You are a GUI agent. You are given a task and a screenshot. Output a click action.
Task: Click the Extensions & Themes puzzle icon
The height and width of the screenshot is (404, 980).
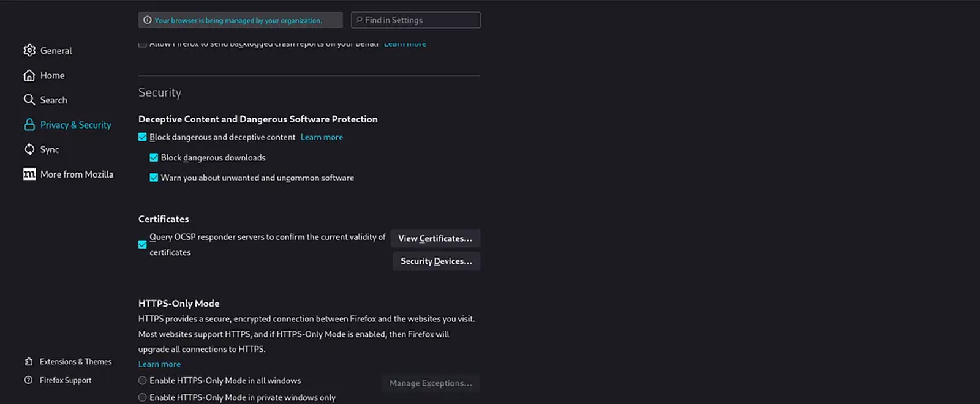tap(28, 362)
